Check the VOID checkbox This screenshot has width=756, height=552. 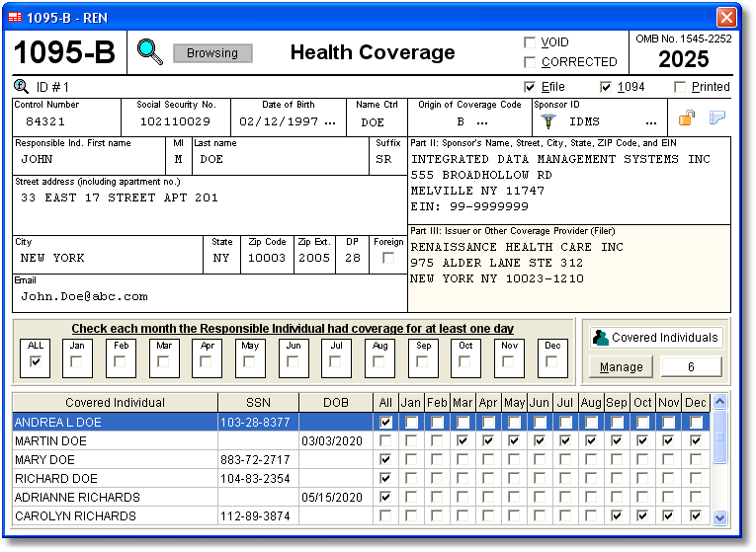point(530,42)
